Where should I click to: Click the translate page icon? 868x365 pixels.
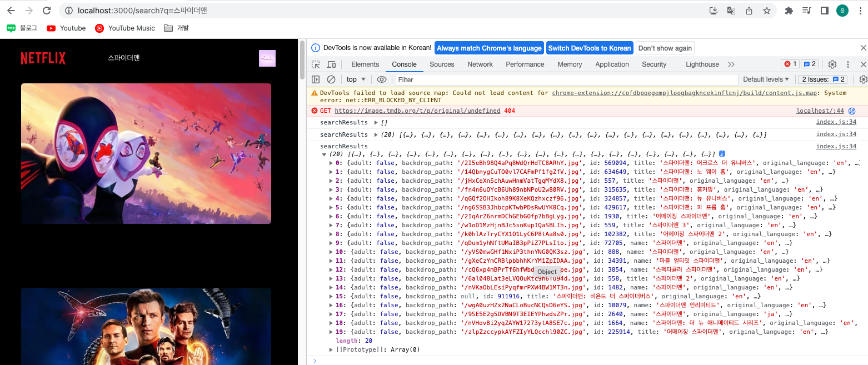pyautogui.click(x=731, y=11)
